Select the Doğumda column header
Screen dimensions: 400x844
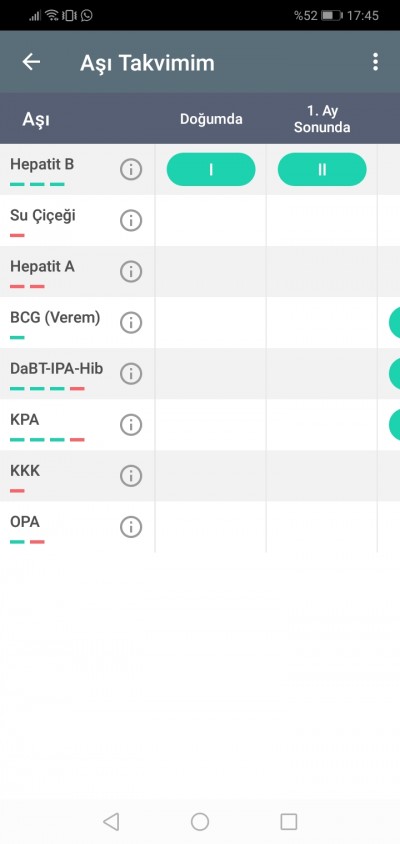(211, 119)
